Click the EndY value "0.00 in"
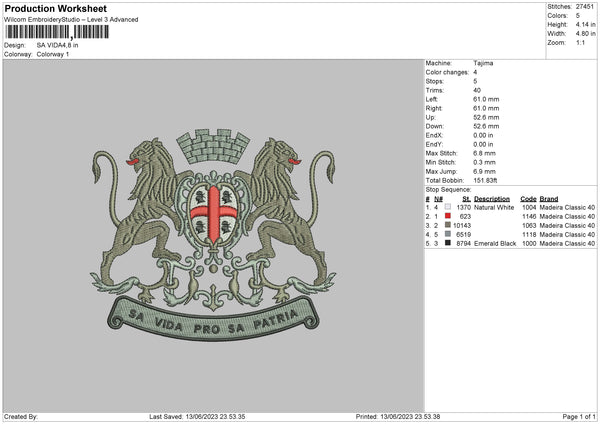Viewport: 600px width, 424px height. 483,144
